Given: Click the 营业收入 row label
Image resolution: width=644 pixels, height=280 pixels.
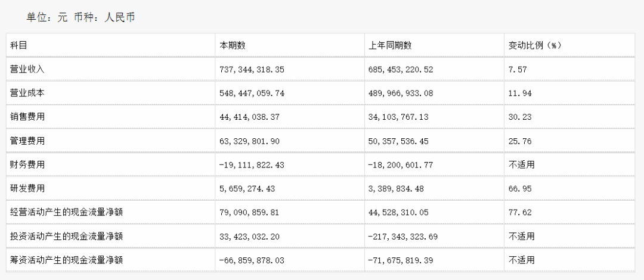Looking at the screenshot, I should [27, 69].
